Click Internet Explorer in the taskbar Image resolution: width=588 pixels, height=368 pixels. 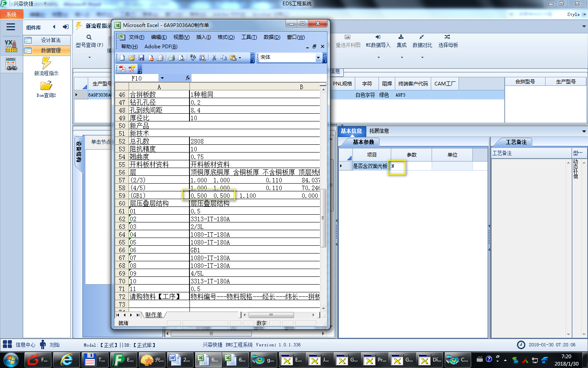(67, 360)
